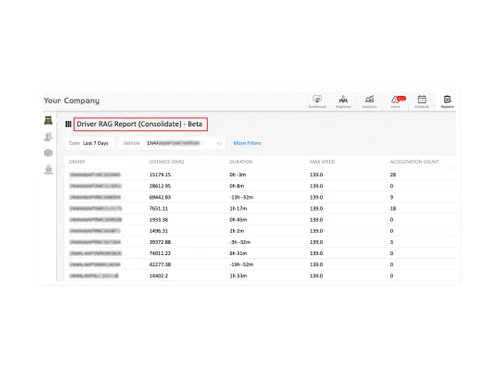Select the distance value 7651.11
Screen dimensions: 500x375
coord(159,209)
